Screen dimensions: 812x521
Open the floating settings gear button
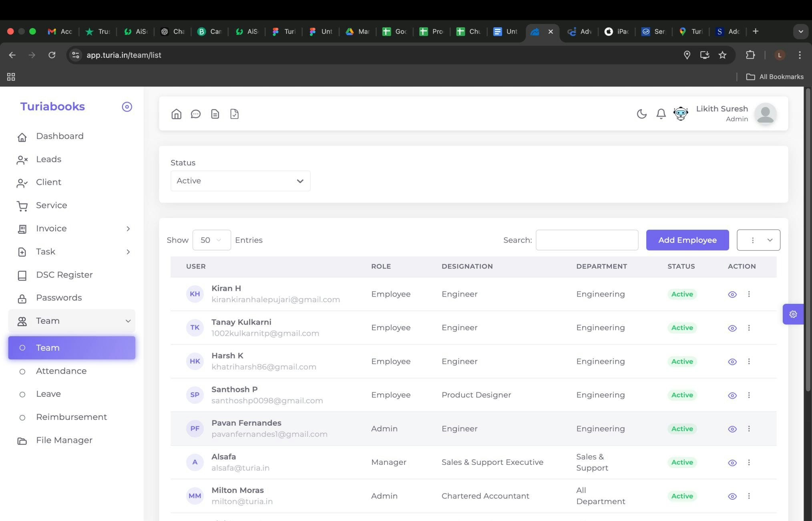(793, 314)
